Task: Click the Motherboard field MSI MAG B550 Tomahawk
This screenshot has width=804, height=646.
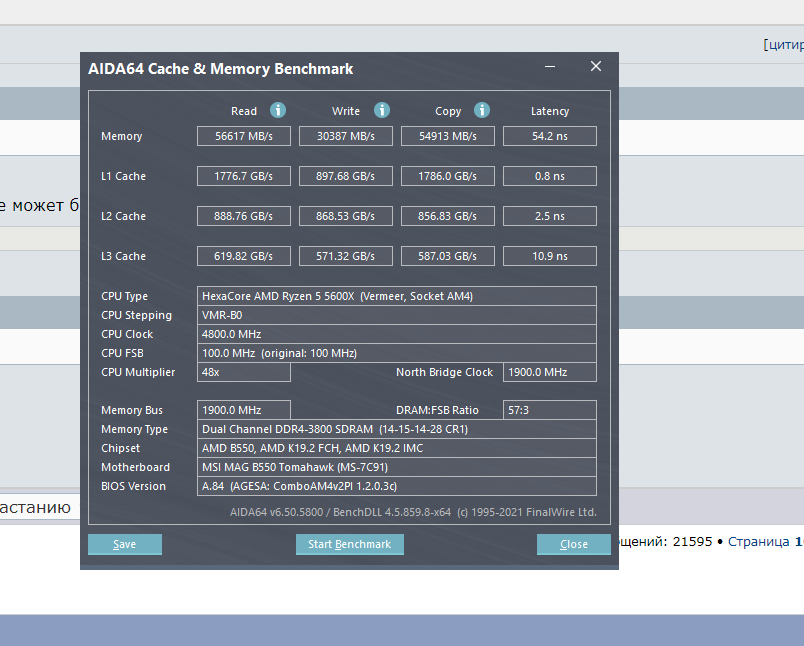Action: (397, 467)
